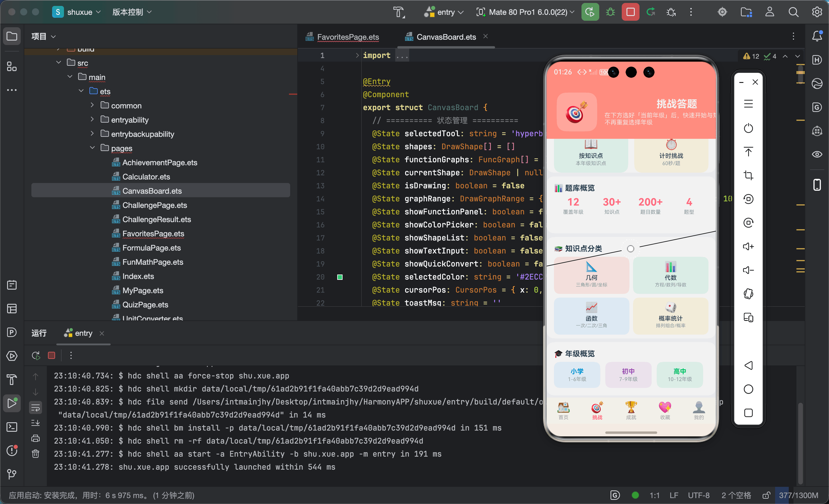
Task: Expand the common folder
Action: 92,105
